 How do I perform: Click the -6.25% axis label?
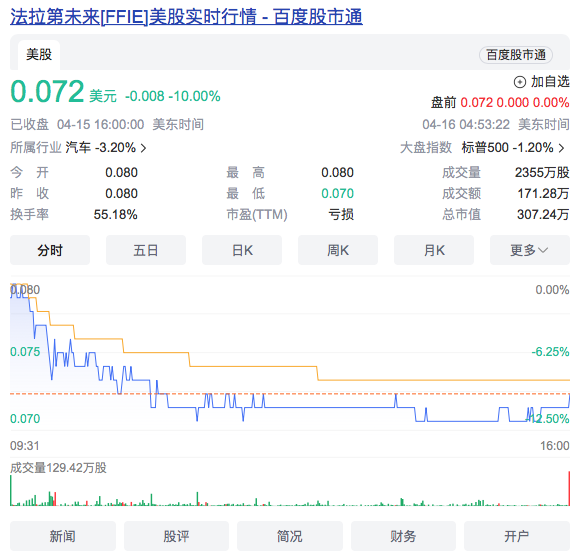[x=550, y=351]
